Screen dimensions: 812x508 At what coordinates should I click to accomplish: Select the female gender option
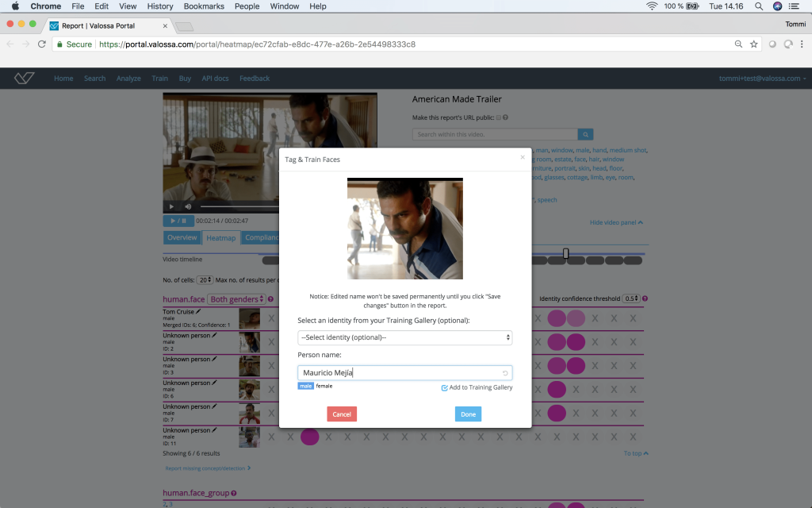pyautogui.click(x=324, y=386)
